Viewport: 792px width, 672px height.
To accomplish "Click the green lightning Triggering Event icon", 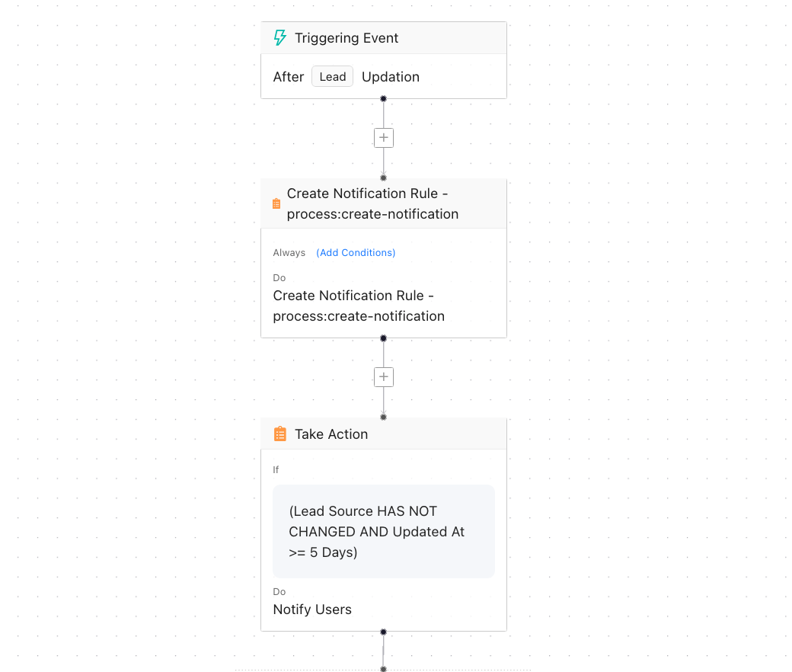I will (x=279, y=37).
